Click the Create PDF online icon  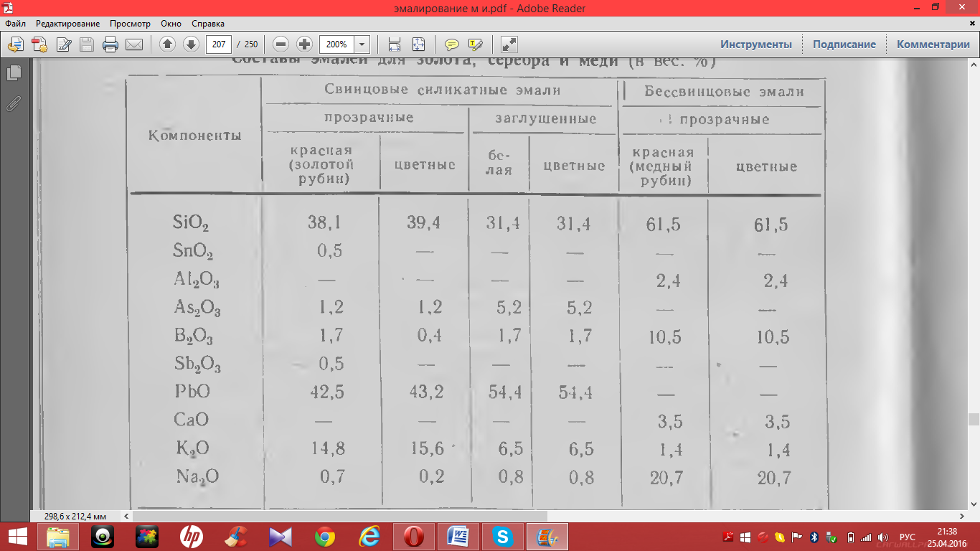pos(39,44)
